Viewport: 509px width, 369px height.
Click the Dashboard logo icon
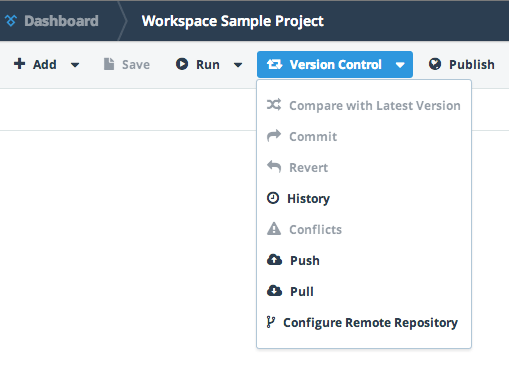(11, 21)
